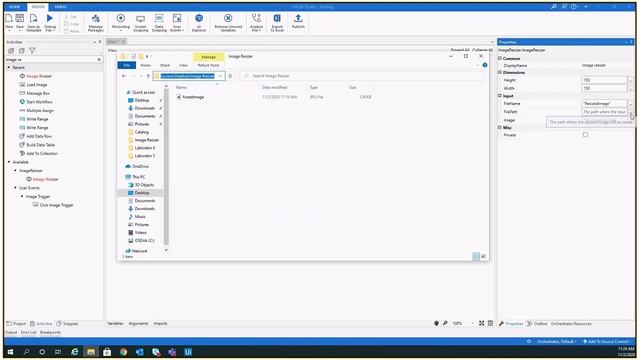
Task: Open Chrome from the taskbar
Action: click(x=123, y=352)
